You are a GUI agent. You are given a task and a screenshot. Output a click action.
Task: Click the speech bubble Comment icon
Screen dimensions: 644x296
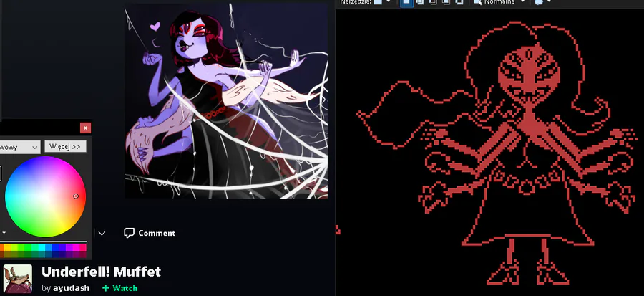[x=129, y=233]
